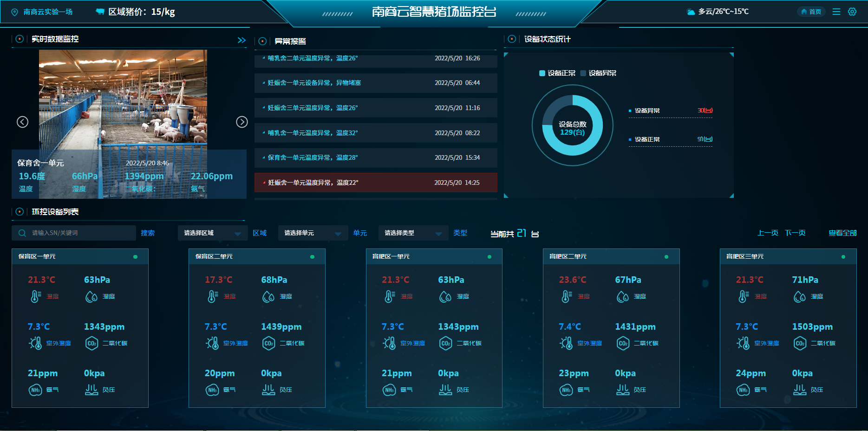868x431 pixels.
Task: Go to 首页 home tab
Action: (x=811, y=12)
